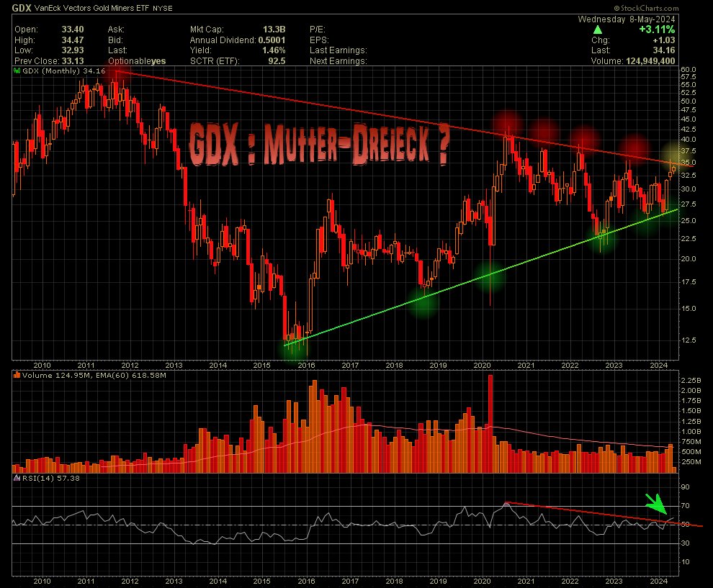Click the +3.11% percent change value
The height and width of the screenshot is (588, 713).
pyautogui.click(x=657, y=30)
